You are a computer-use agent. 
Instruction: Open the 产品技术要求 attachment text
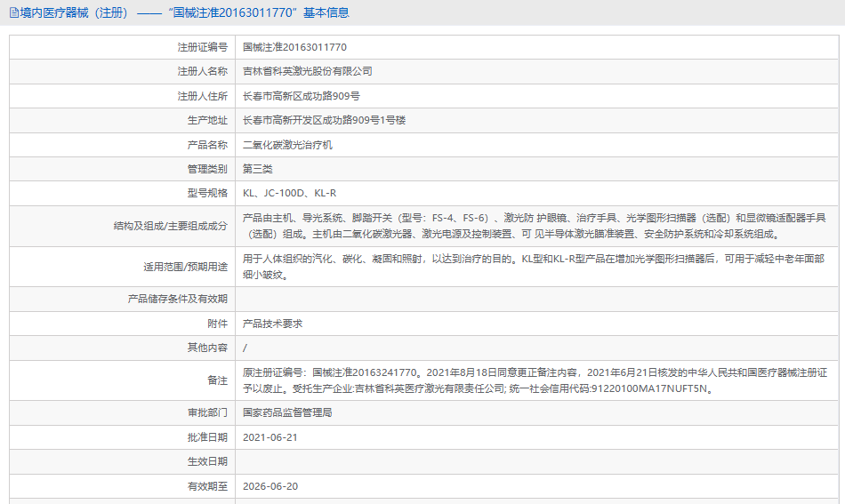pos(273,324)
